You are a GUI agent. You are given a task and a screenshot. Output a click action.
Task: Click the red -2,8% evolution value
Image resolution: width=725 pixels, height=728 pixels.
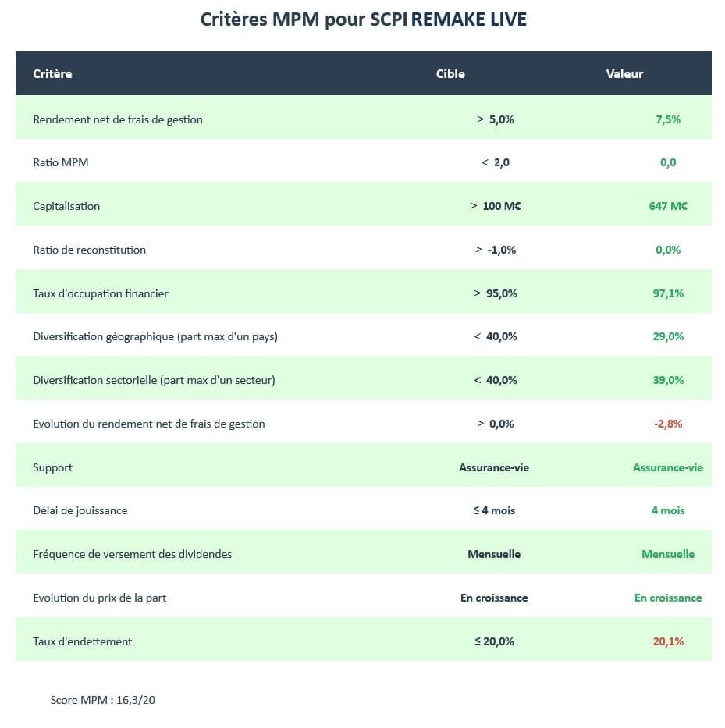coord(668,424)
